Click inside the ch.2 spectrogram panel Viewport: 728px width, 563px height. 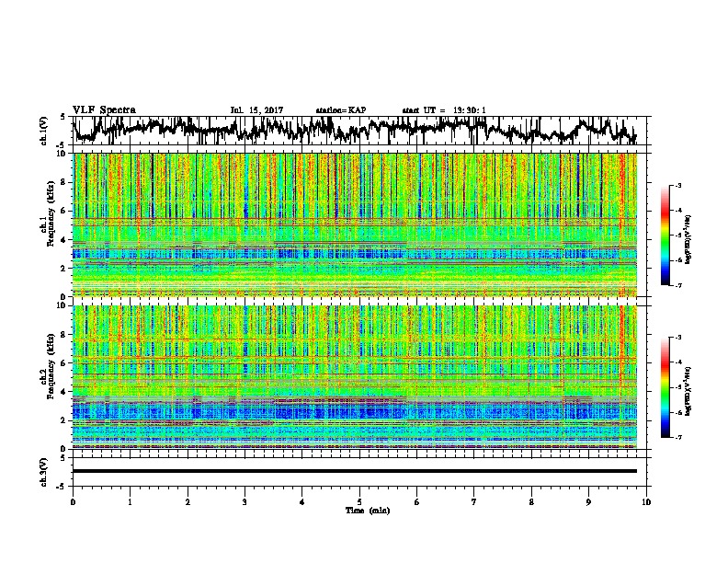pyautogui.click(x=354, y=377)
